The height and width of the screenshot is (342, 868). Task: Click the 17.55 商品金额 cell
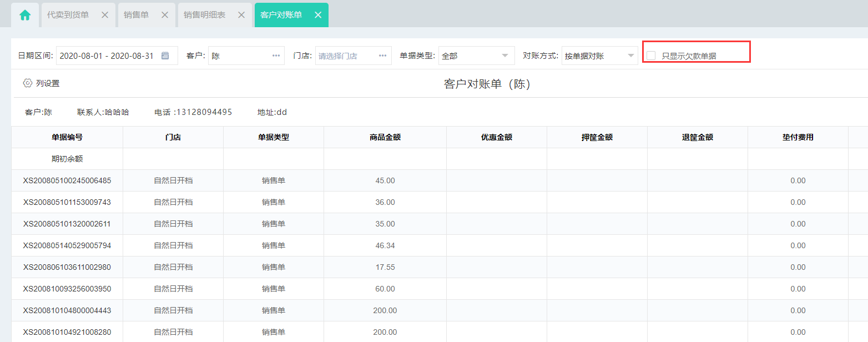(385, 267)
